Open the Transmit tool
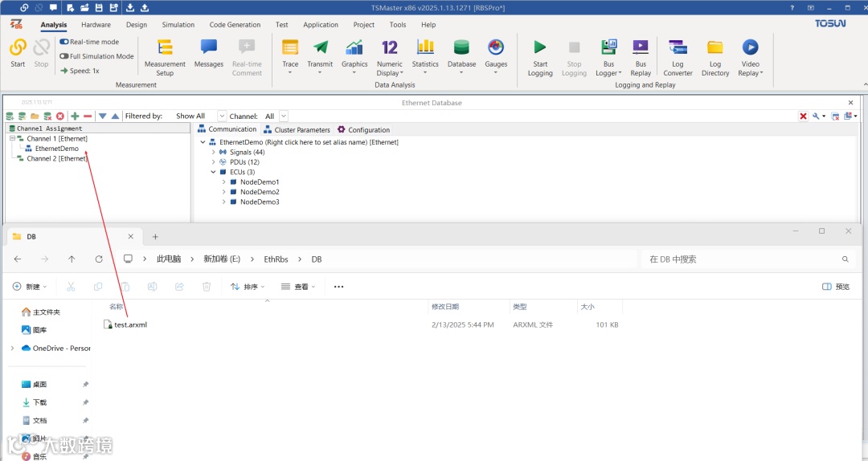868x461 pixels. pyautogui.click(x=320, y=56)
